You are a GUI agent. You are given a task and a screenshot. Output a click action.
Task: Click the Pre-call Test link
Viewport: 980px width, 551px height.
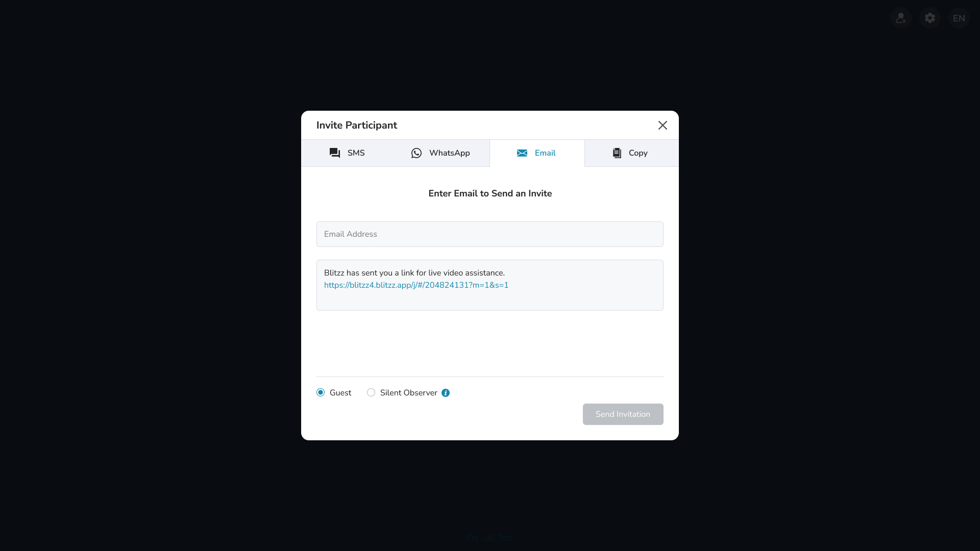490,537
